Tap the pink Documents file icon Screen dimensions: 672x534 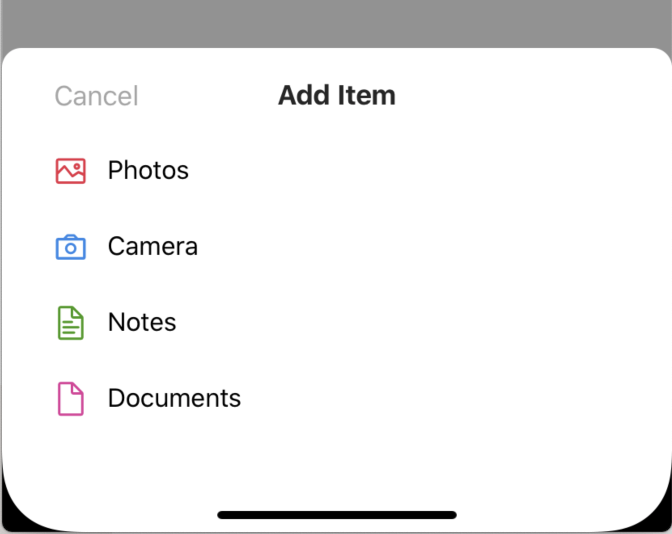pyautogui.click(x=70, y=399)
